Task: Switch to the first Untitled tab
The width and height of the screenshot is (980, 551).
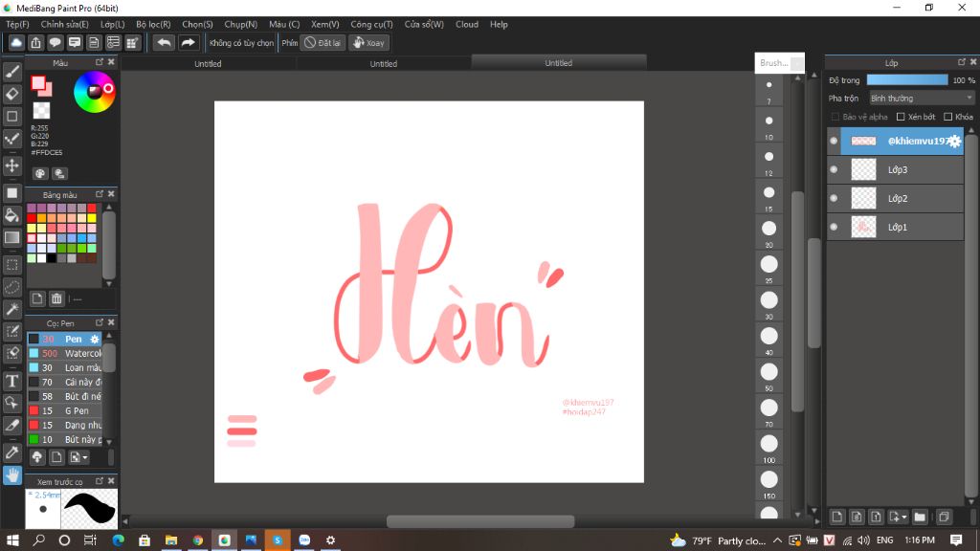Action: tap(208, 63)
